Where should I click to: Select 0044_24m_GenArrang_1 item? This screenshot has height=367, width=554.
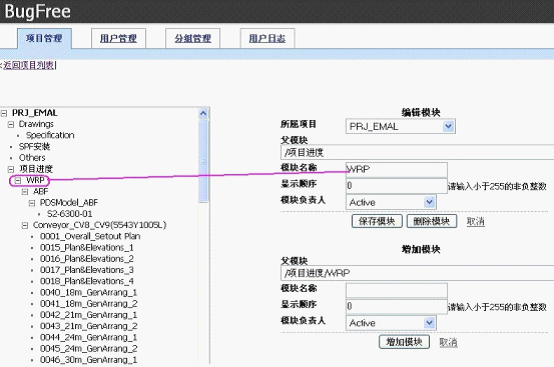click(x=89, y=338)
